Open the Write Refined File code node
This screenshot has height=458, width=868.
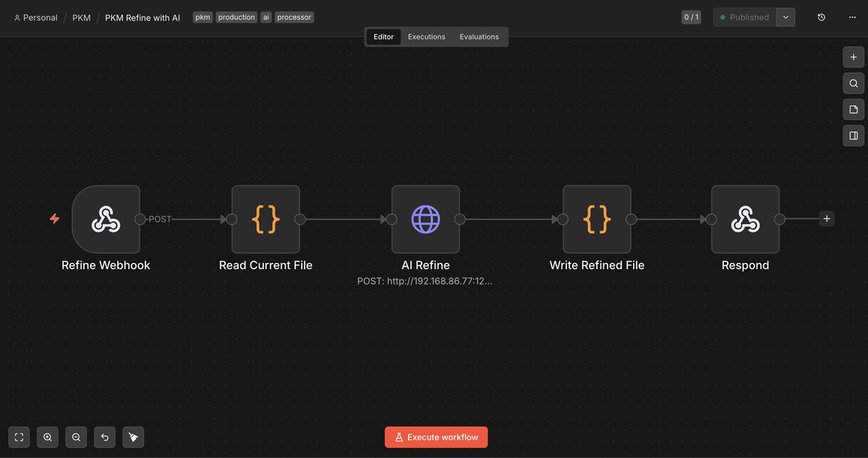[x=597, y=219]
